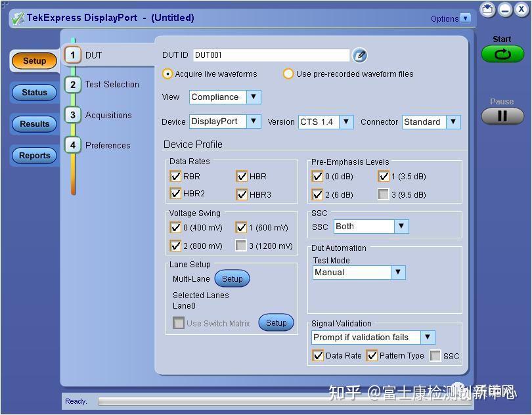Click the keep-on-top icon beside minimize
The image size is (532, 415).
[x=487, y=9]
